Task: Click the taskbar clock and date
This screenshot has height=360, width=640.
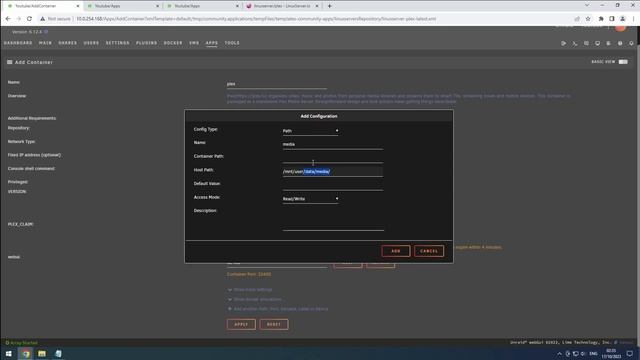Action: [x=611, y=353]
